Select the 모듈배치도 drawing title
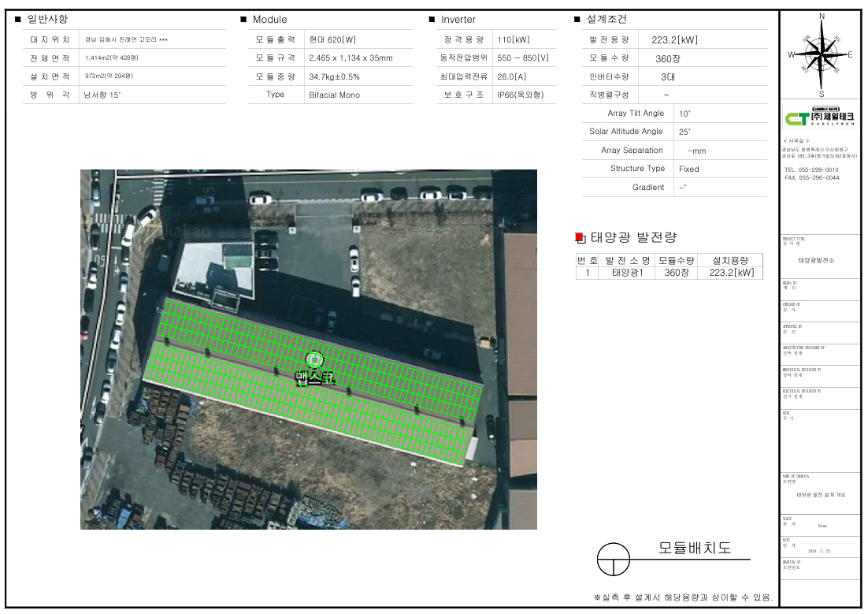Screen dimensions: 868x614 (695, 549)
